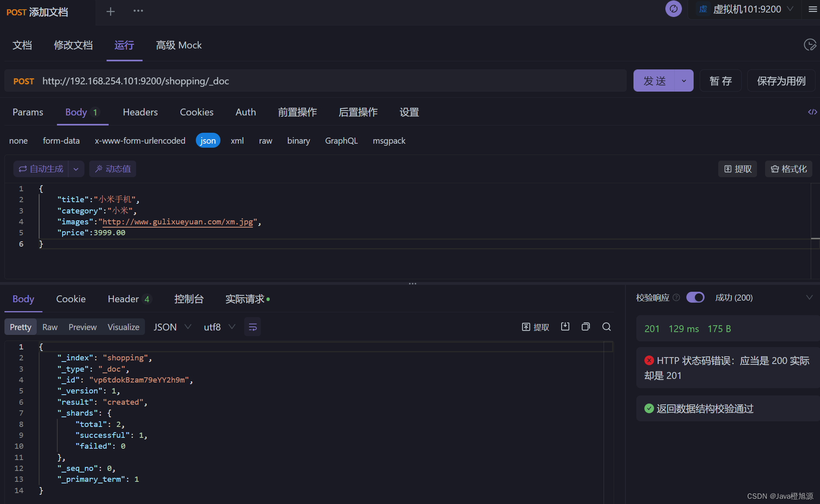Toggle word wrap in the response viewer

252,327
